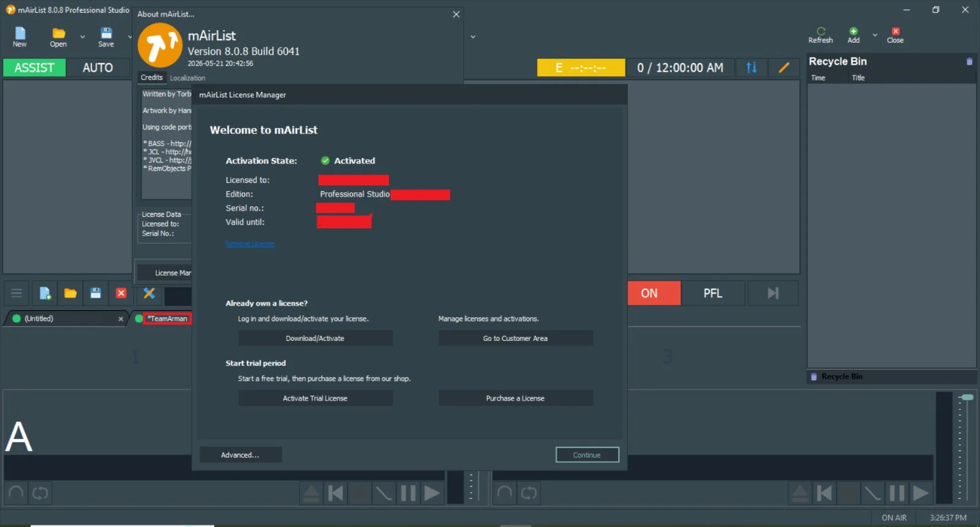Screen dimensions: 980x527
Task: Click the new playlist document icon
Action: coord(45,293)
